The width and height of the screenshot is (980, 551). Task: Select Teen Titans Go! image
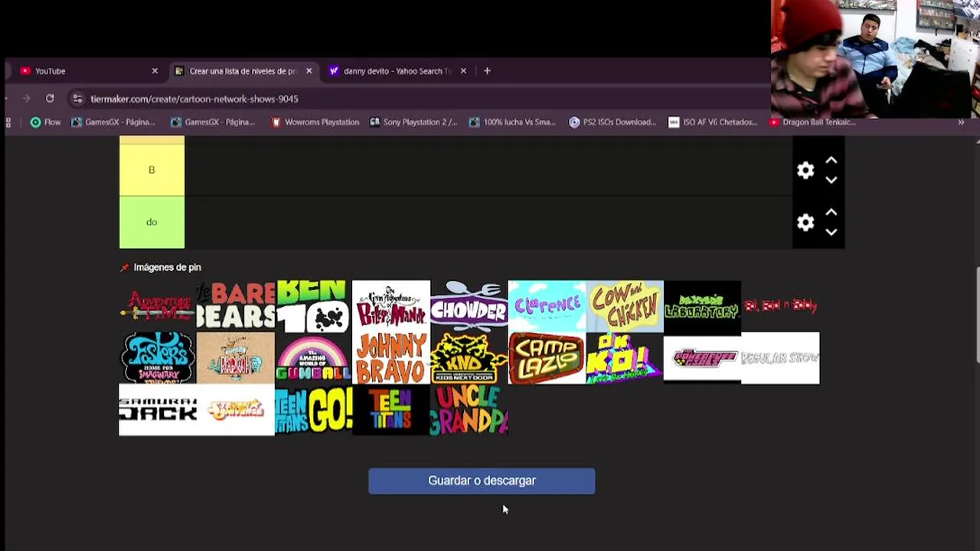click(313, 410)
